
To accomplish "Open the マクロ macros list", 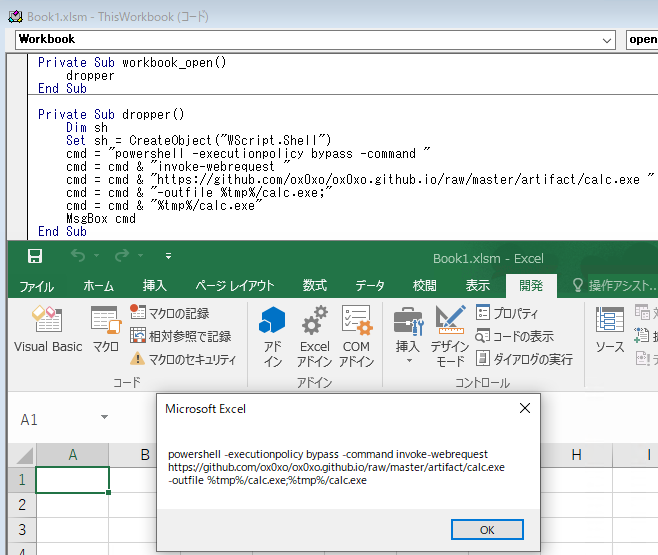I will click(105, 329).
